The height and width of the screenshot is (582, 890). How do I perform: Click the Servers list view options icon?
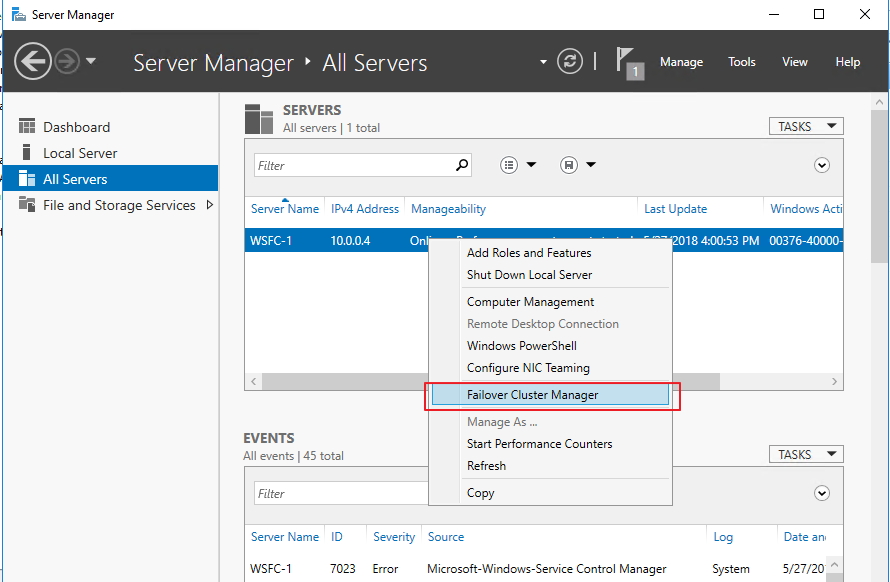510,166
